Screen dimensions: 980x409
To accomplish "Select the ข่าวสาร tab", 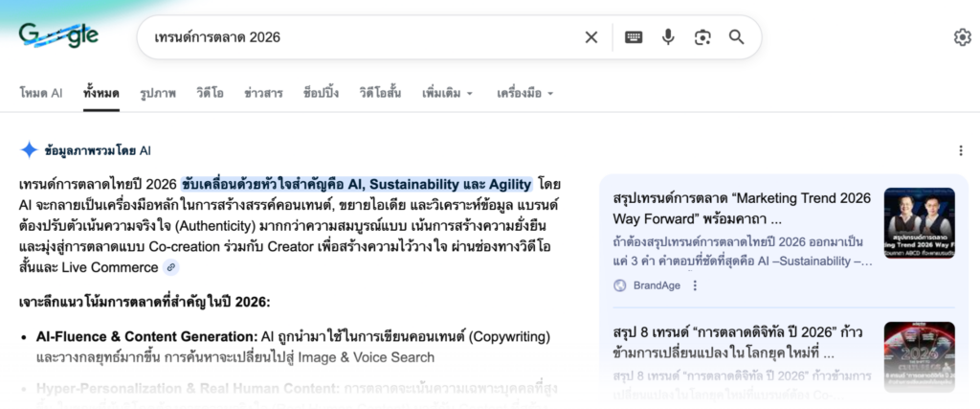I will [263, 93].
